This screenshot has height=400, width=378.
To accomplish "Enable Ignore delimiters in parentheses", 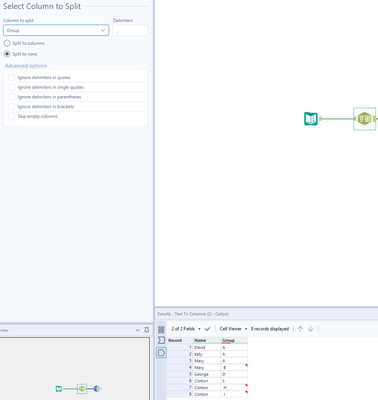I will tap(11, 97).
